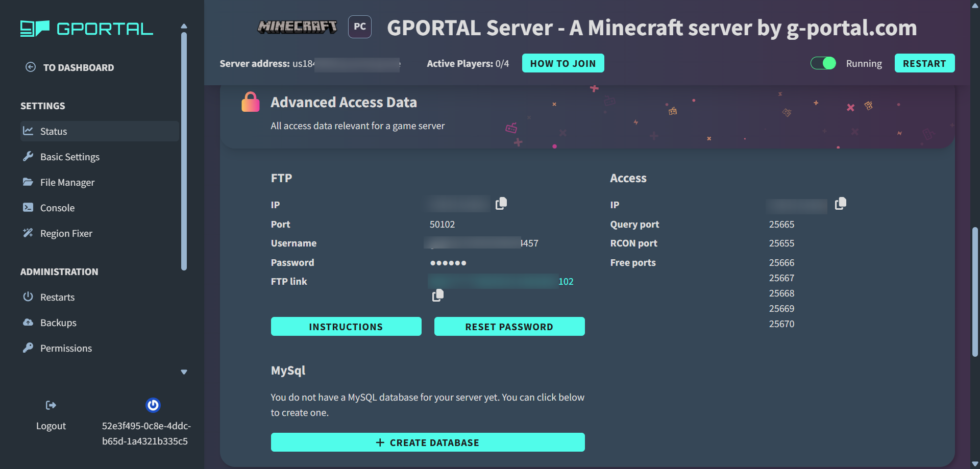This screenshot has height=469, width=980.
Task: Select free port 25667
Action: point(781,278)
